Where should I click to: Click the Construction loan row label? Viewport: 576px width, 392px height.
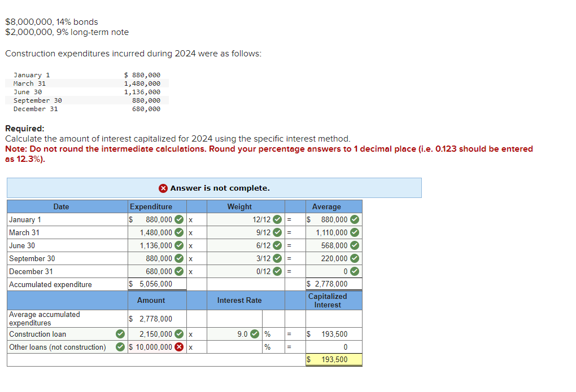(37, 334)
